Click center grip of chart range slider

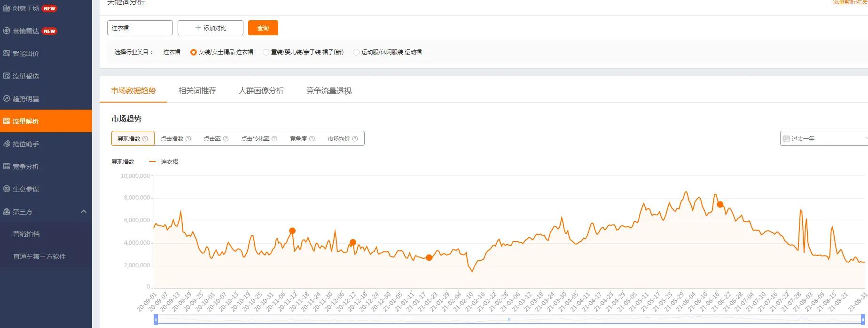[x=509, y=320]
